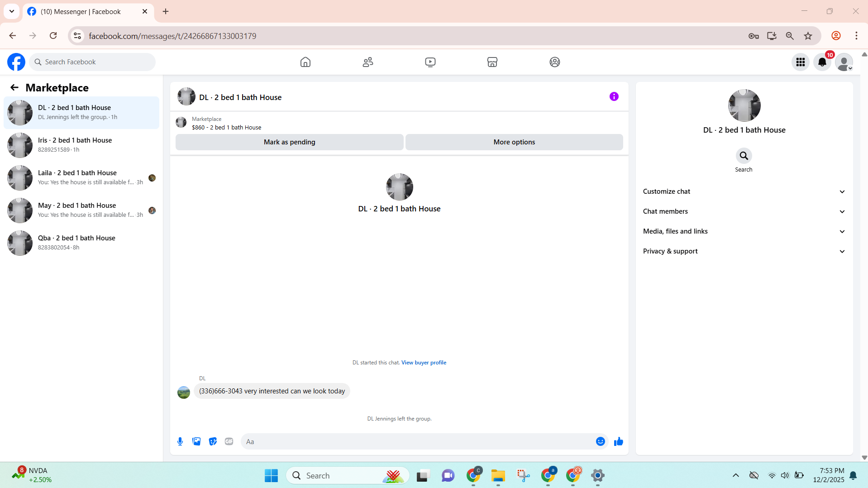Click DL's message bubble with phone number
Screen dimensions: 868x488
272,391
